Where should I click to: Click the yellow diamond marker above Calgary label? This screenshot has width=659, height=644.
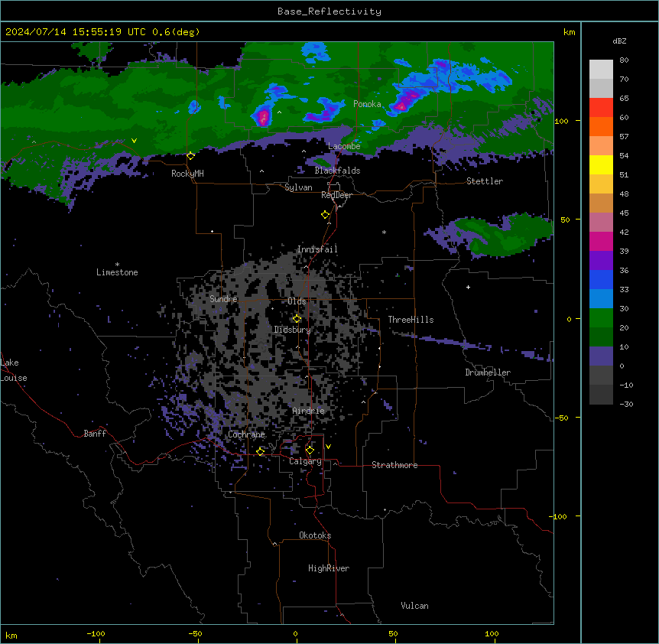tap(310, 450)
